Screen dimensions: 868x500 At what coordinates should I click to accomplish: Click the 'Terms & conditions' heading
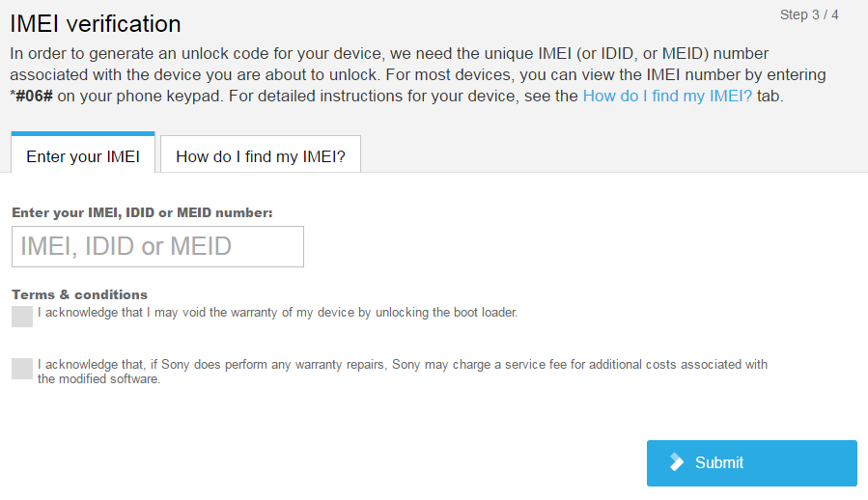point(79,294)
